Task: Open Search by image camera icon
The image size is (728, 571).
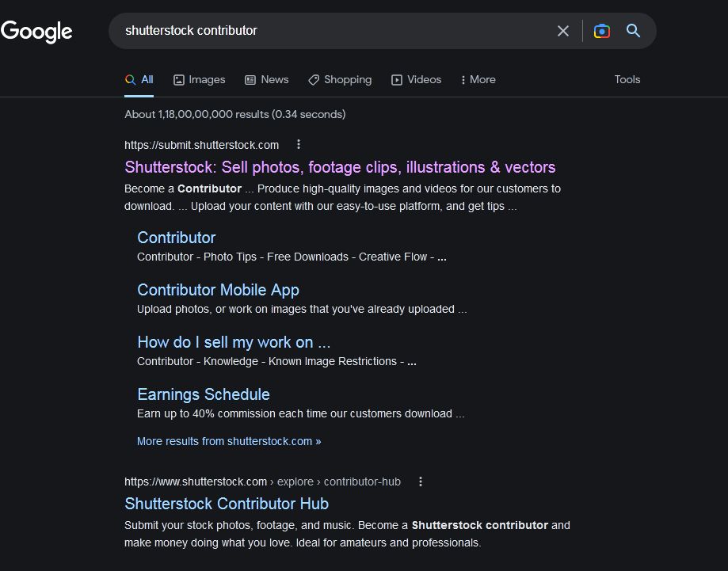Action: point(602,31)
